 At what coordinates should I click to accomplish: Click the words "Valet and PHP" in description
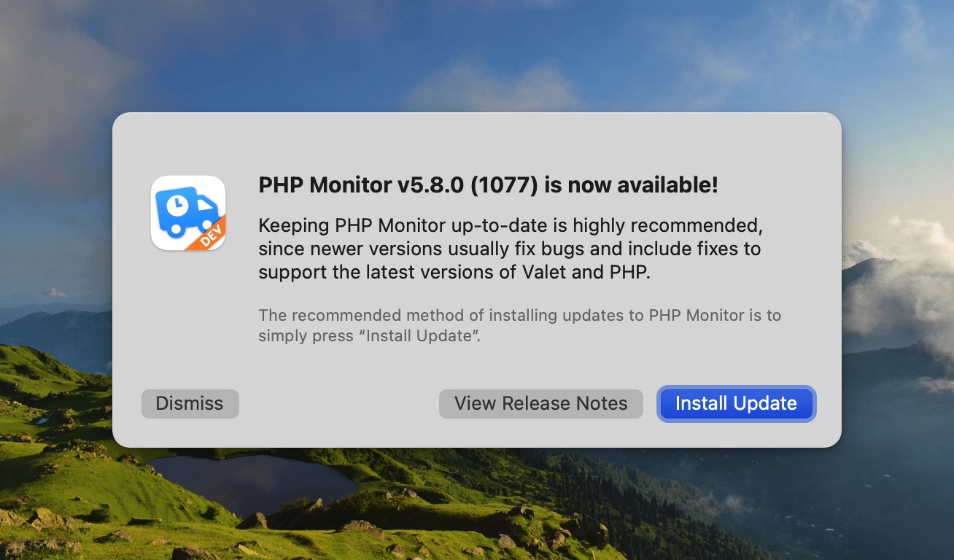tap(584, 273)
